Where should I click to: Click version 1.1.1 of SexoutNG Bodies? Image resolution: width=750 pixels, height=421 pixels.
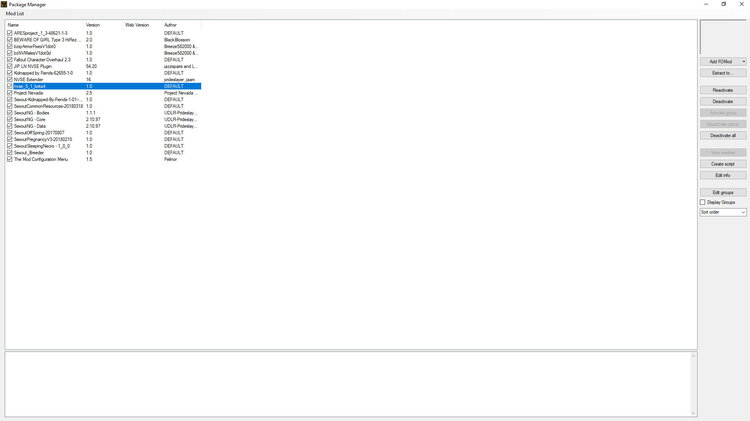[x=90, y=113]
